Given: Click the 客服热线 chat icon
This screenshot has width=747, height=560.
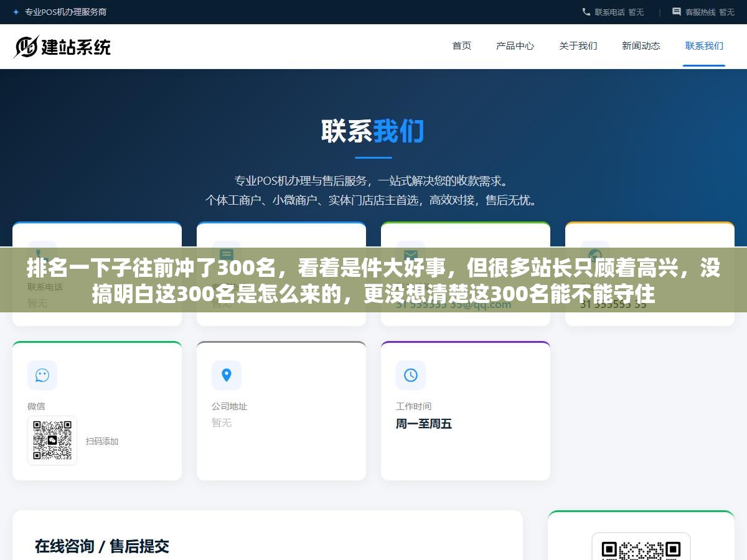Looking at the screenshot, I should pyautogui.click(x=677, y=12).
